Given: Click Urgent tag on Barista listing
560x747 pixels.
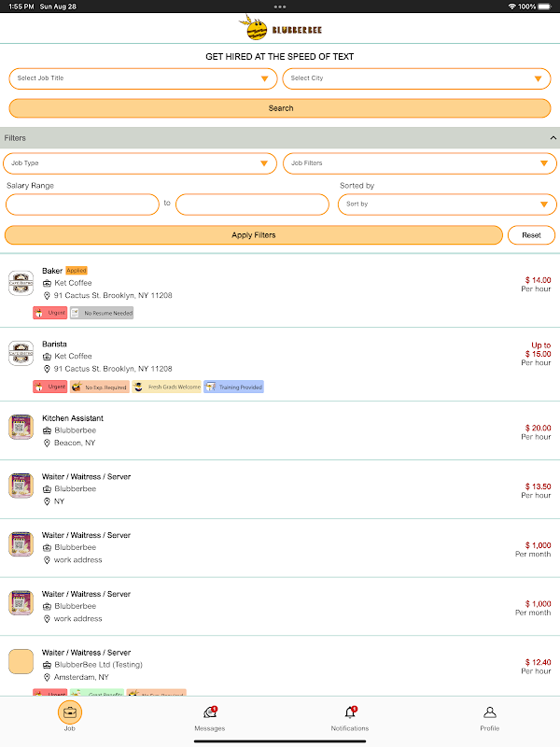Looking at the screenshot, I should click(50, 387).
